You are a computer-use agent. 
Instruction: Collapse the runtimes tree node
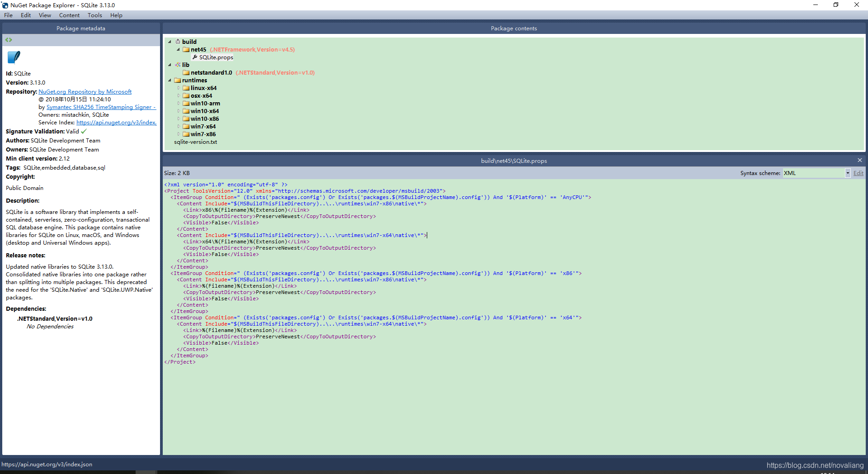tap(170, 80)
